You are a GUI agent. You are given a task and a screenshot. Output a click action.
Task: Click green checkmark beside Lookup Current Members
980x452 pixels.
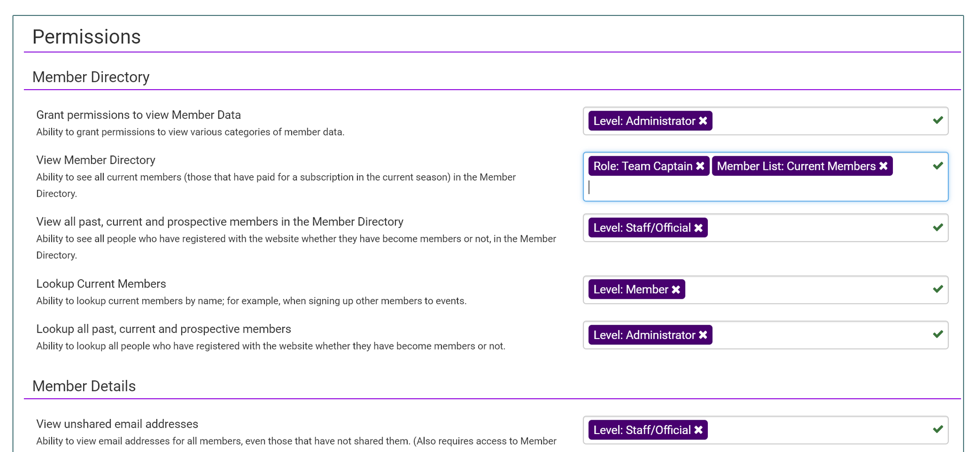click(x=938, y=289)
